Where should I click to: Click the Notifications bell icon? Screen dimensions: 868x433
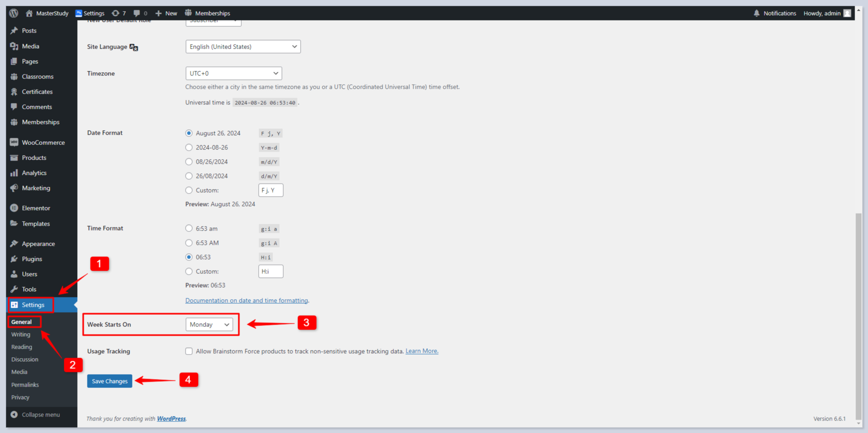[x=756, y=13]
